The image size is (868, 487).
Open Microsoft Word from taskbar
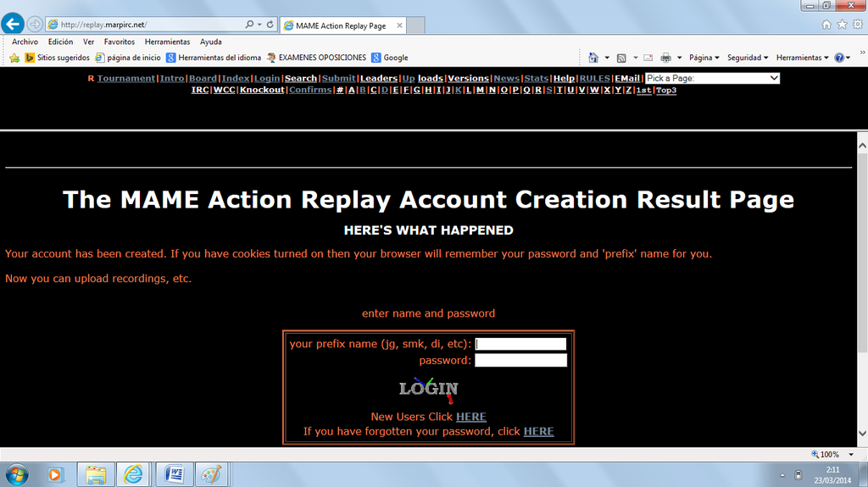(175, 475)
